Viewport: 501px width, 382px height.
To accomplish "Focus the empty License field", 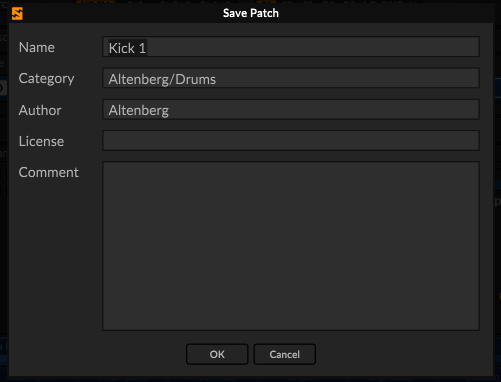I will pos(291,140).
